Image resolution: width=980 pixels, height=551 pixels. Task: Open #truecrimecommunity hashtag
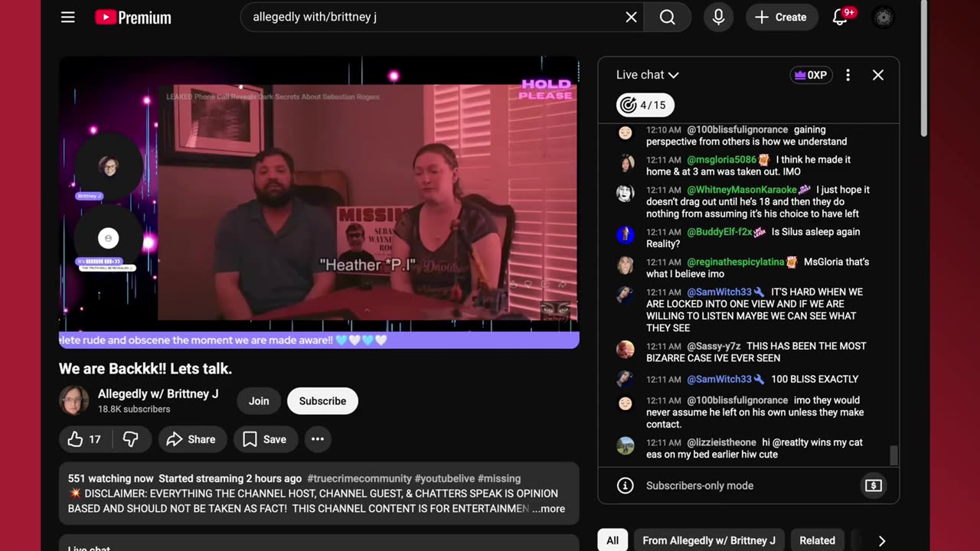(x=359, y=478)
